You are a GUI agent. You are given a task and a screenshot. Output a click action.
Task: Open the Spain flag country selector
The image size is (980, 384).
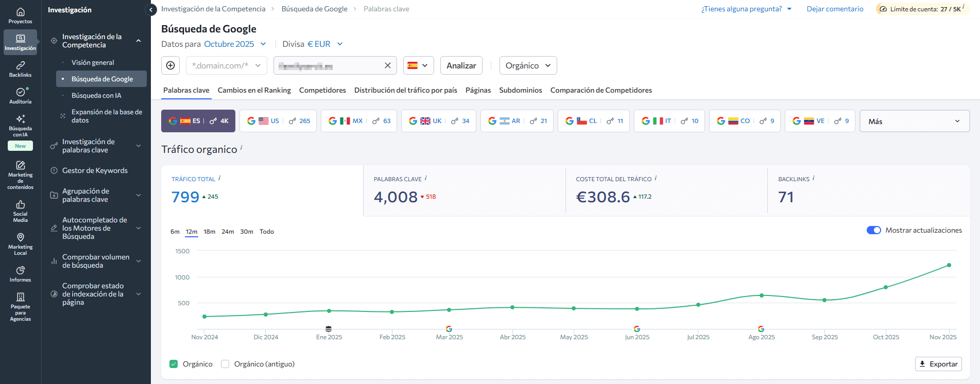coord(418,65)
